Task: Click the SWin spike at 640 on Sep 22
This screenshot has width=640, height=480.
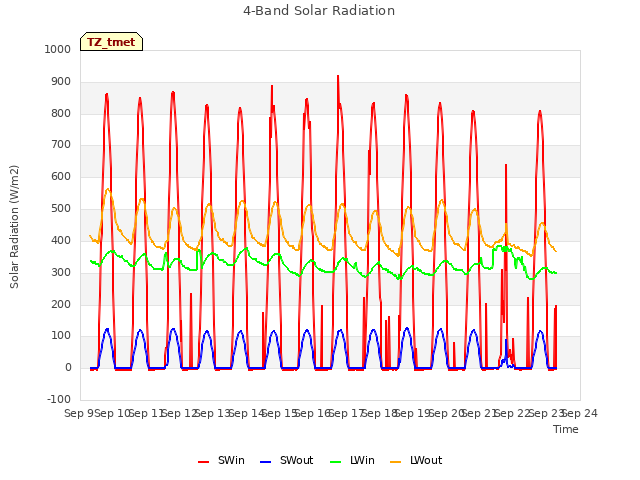Action: [506, 165]
